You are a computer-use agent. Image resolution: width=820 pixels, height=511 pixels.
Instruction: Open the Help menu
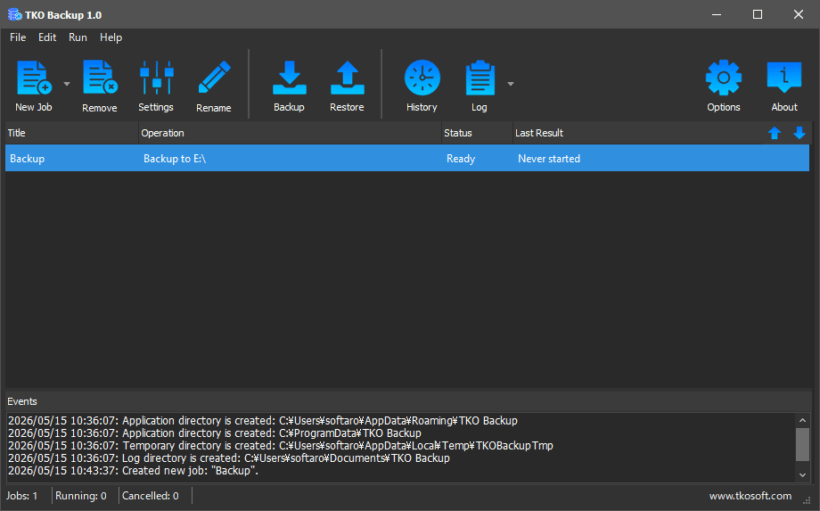pos(111,37)
